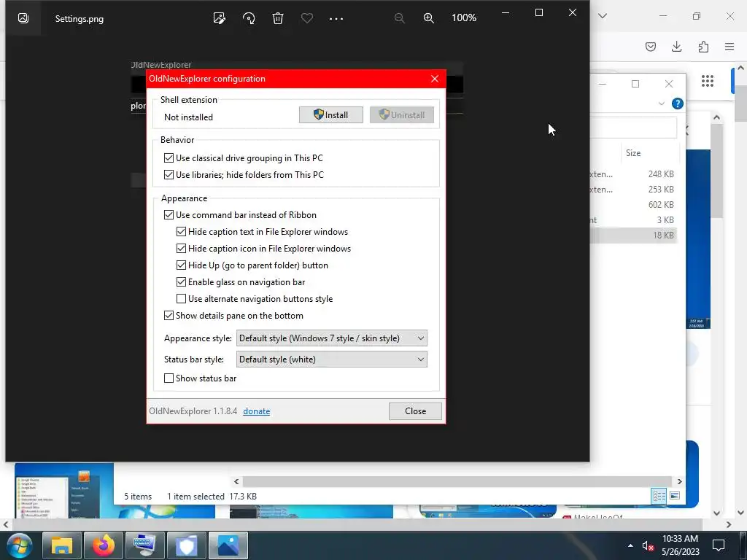
Task: Open Firefox from the taskbar
Action: coord(104,545)
